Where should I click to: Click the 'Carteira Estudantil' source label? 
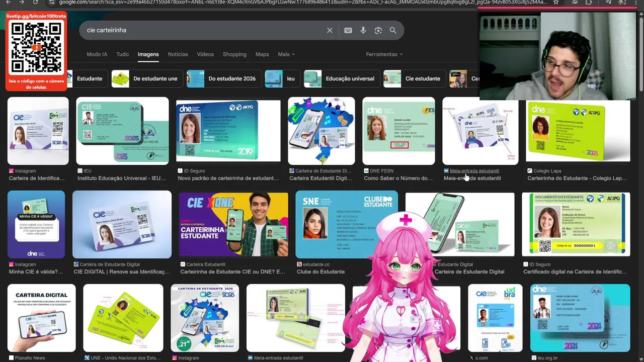point(206,264)
